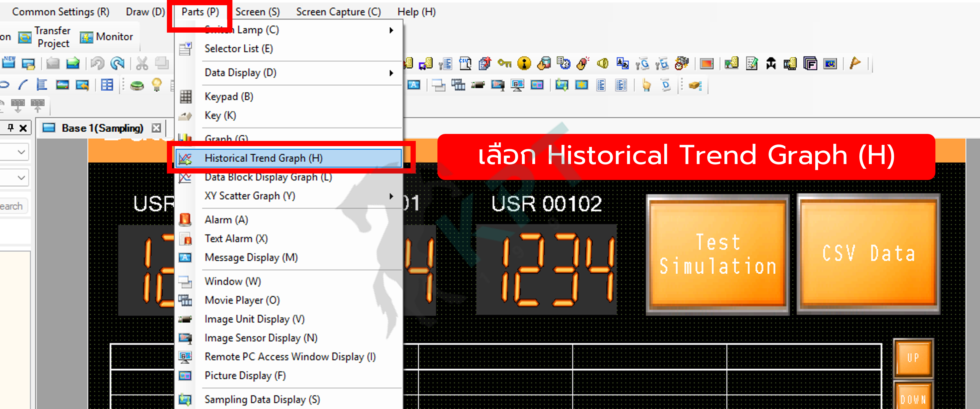Click the package box toolbar icon
The image size is (980, 409).
click(x=695, y=86)
